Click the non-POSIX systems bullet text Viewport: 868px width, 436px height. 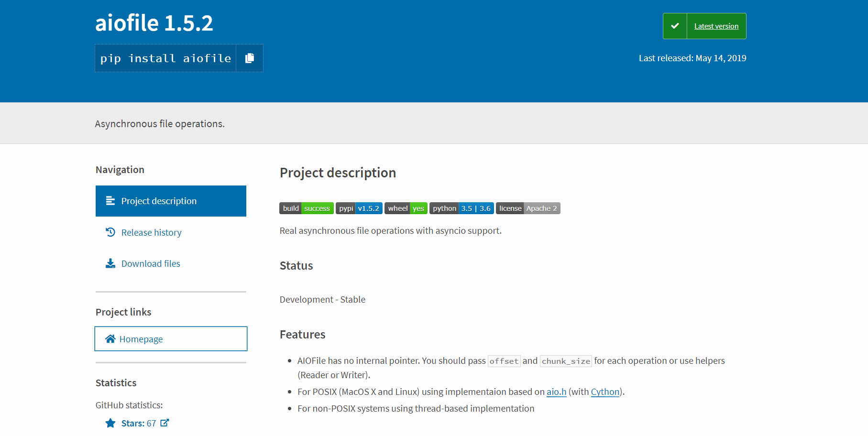(416, 408)
